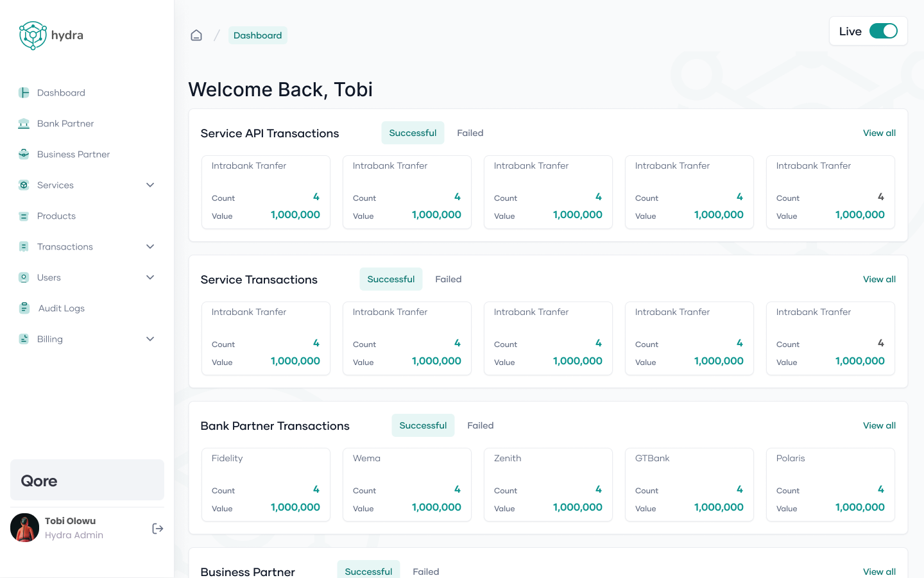Click the Service API Transactions heading
This screenshot has width=924, height=578.
269,133
